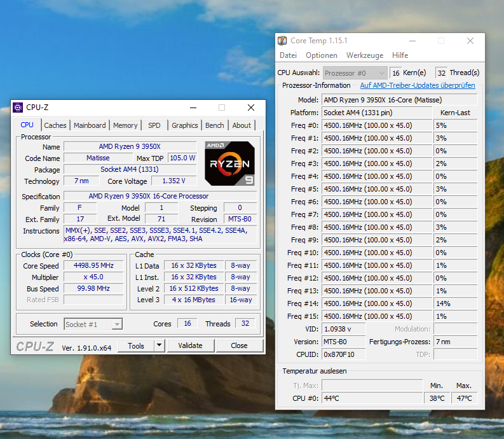The image size is (504, 439).
Task: Click the Core Temp Version value MTS-B0
Action: tap(344, 342)
